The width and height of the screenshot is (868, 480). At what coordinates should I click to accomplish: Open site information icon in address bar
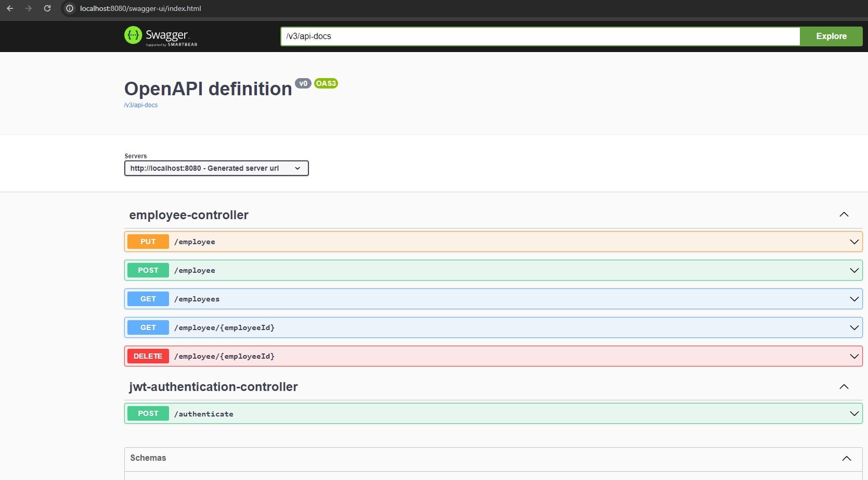70,8
